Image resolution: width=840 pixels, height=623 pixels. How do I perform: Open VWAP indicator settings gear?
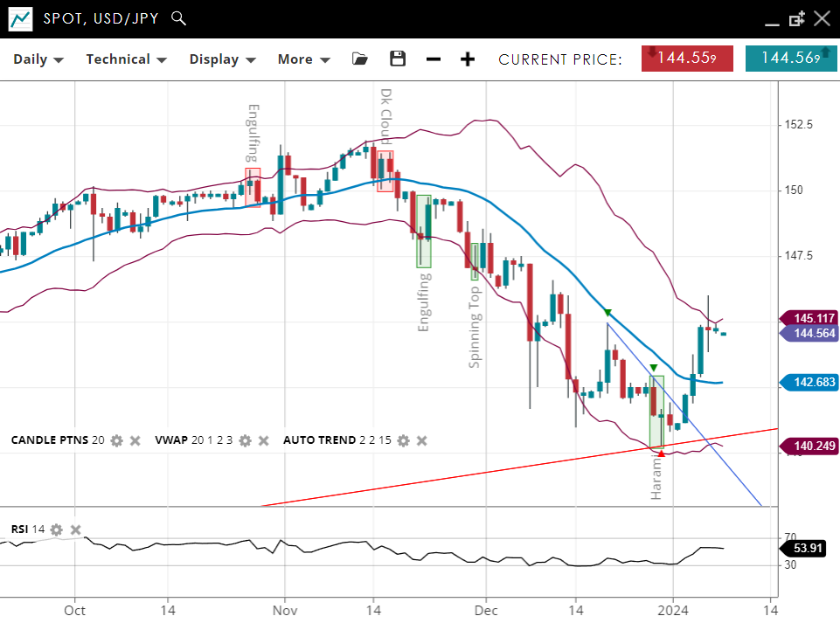246,440
